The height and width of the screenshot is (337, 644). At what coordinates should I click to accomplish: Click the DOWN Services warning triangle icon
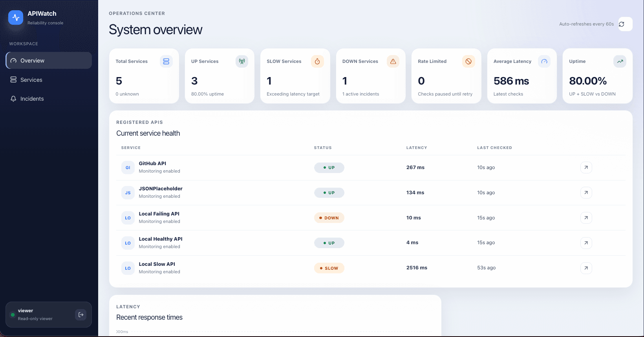(393, 61)
